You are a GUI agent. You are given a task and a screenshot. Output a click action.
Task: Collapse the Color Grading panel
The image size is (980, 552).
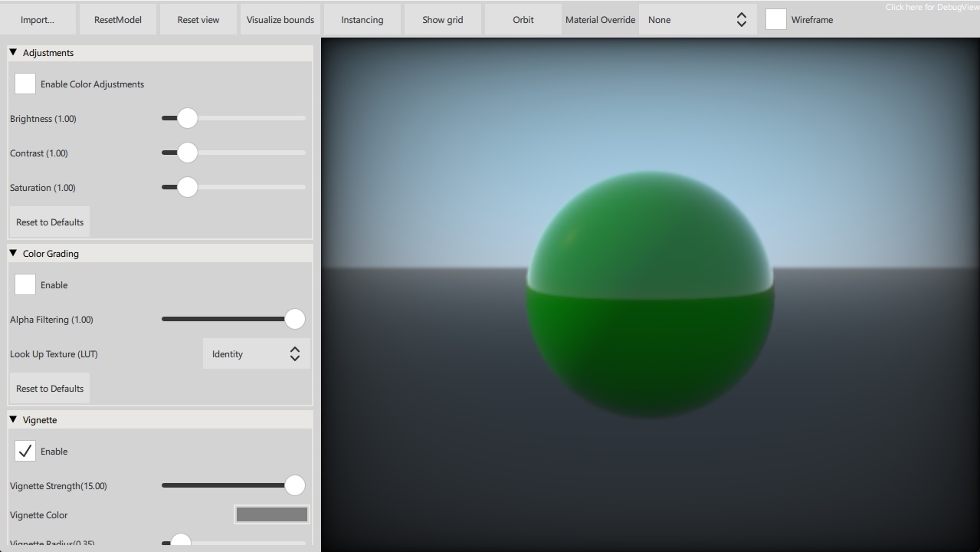click(12, 253)
